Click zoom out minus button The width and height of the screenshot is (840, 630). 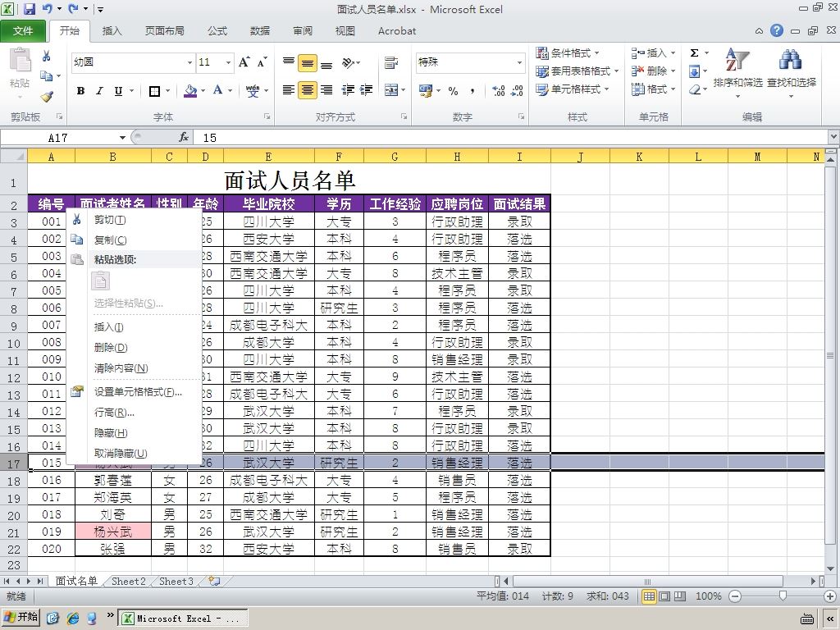click(x=735, y=596)
